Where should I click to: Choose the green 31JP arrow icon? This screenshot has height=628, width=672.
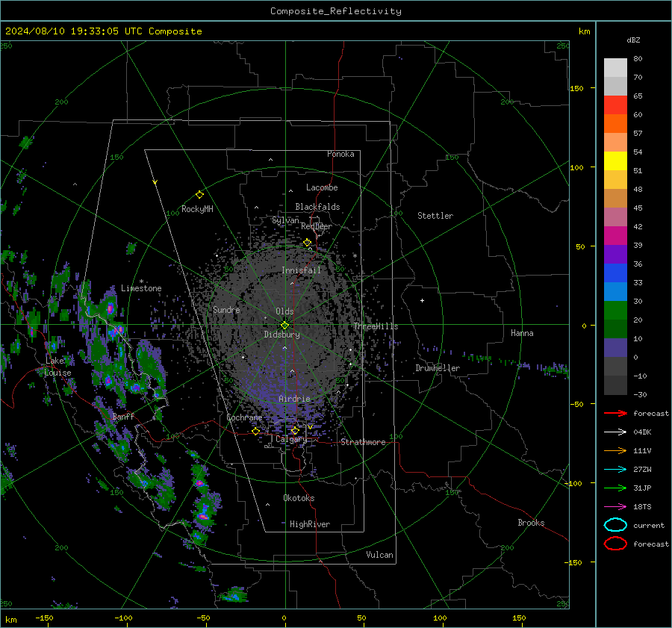615,488
